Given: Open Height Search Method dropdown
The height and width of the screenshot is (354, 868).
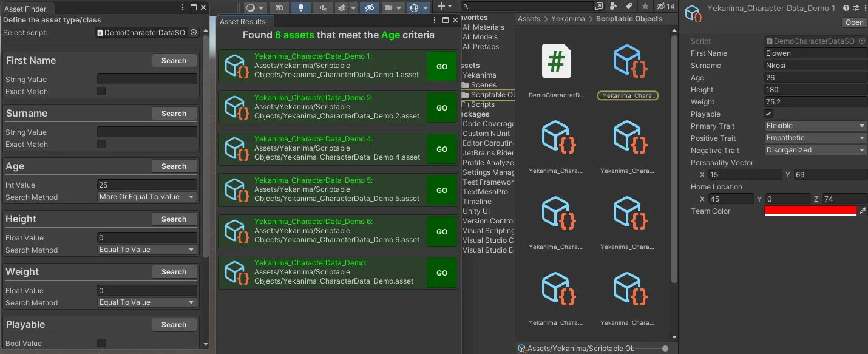Looking at the screenshot, I should (147, 250).
